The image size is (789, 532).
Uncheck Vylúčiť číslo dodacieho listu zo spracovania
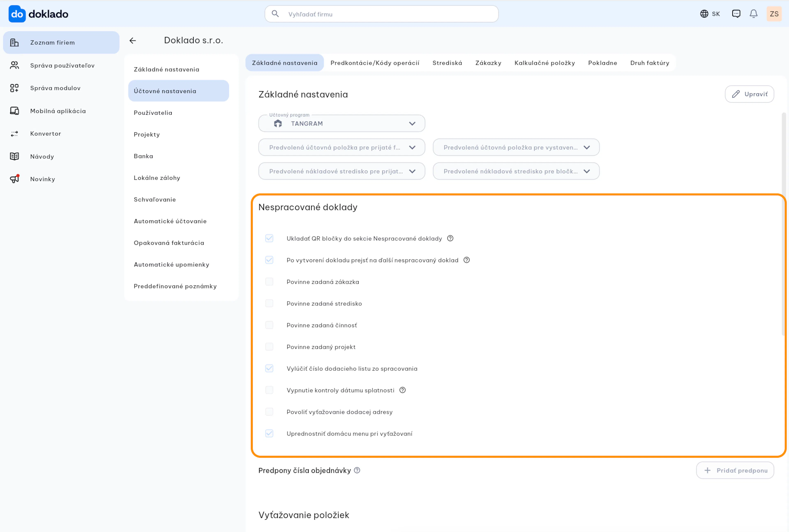click(269, 368)
